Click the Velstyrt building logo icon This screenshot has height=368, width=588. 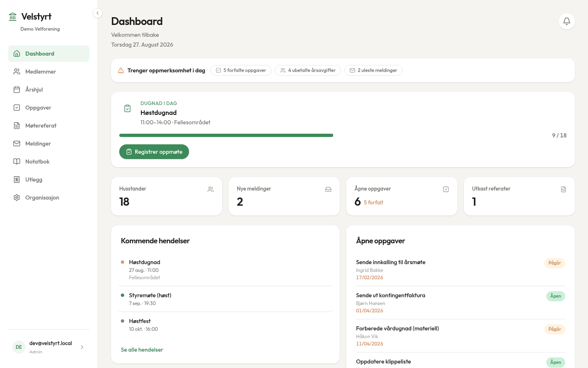[x=13, y=17]
